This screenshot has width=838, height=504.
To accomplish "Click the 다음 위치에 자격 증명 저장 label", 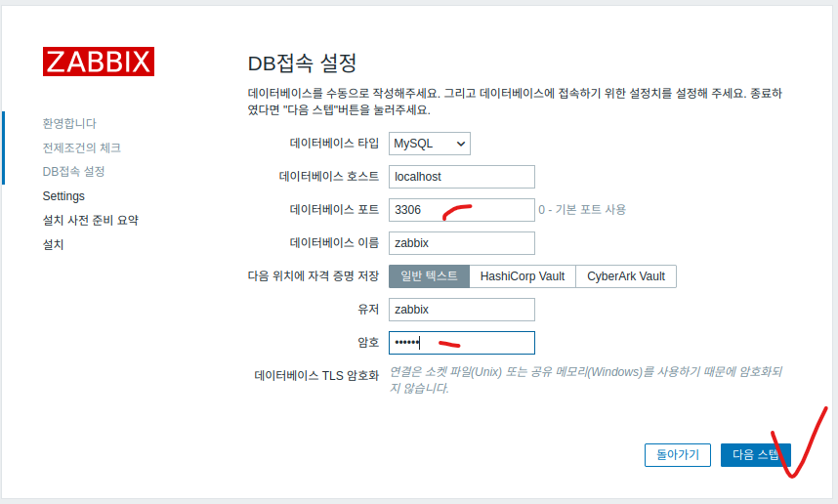I will [x=314, y=275].
